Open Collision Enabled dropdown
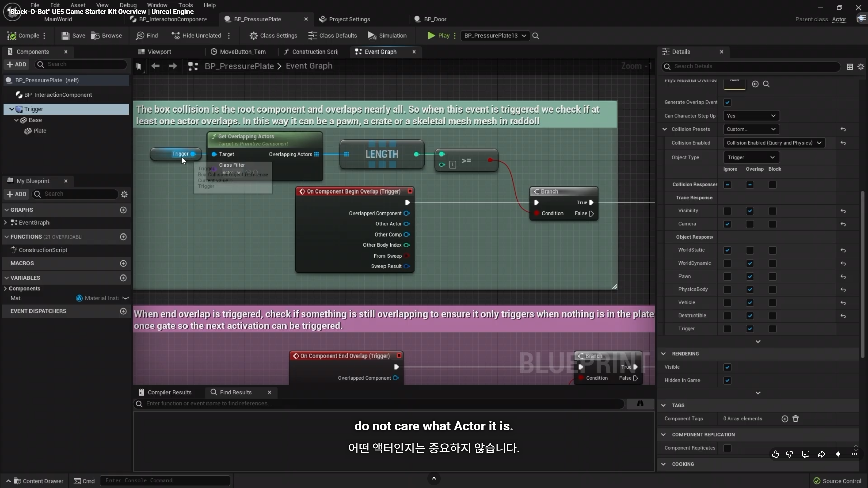The height and width of the screenshot is (488, 868). coord(774,143)
